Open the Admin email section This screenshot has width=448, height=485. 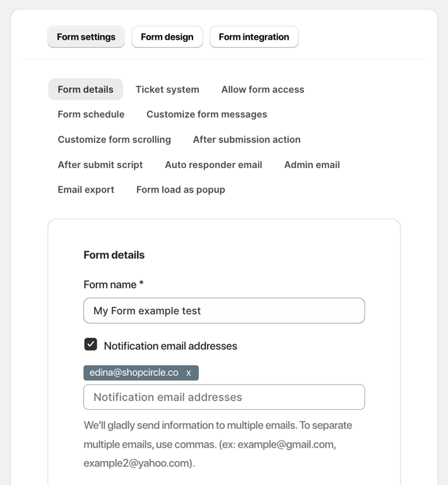312,165
